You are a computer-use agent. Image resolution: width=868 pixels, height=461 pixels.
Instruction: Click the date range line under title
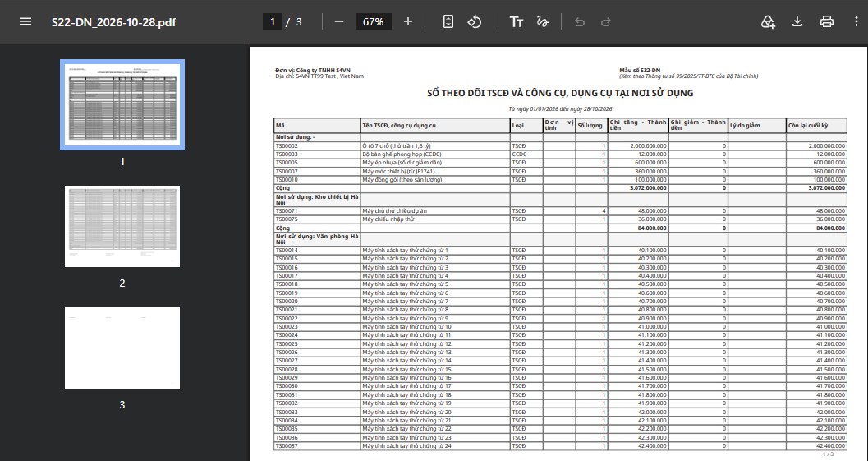560,108
